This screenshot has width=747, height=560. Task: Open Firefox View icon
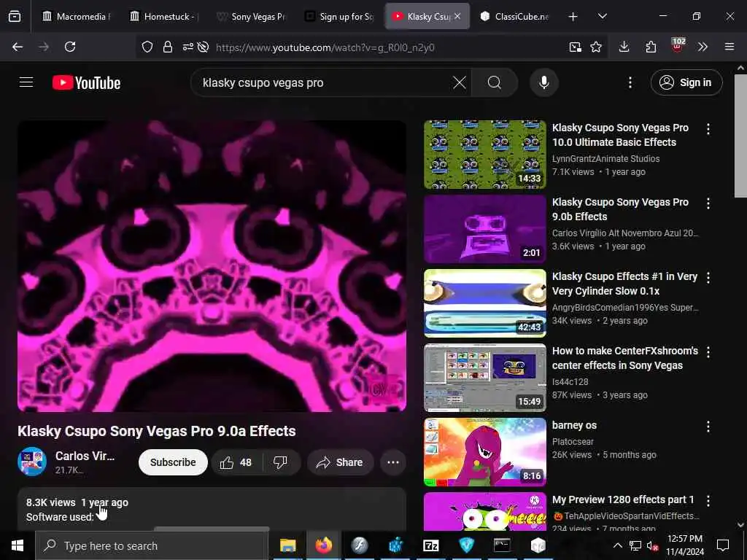click(15, 16)
